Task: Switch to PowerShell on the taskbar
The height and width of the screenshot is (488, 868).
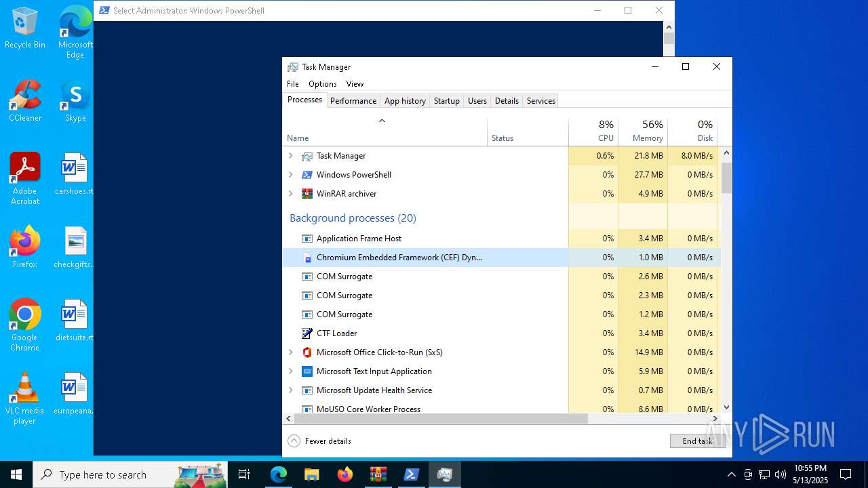Action: tap(412, 474)
